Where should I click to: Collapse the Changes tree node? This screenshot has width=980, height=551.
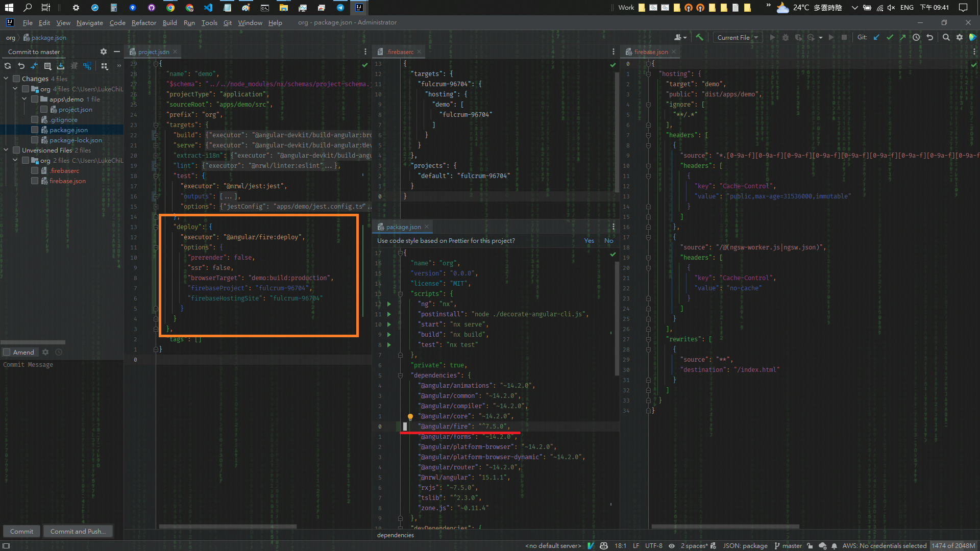[6, 79]
